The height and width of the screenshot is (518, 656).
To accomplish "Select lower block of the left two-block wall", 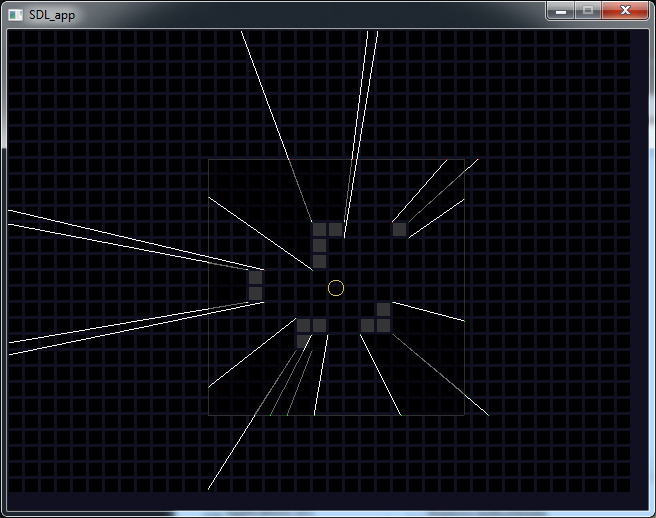I will point(255,293).
